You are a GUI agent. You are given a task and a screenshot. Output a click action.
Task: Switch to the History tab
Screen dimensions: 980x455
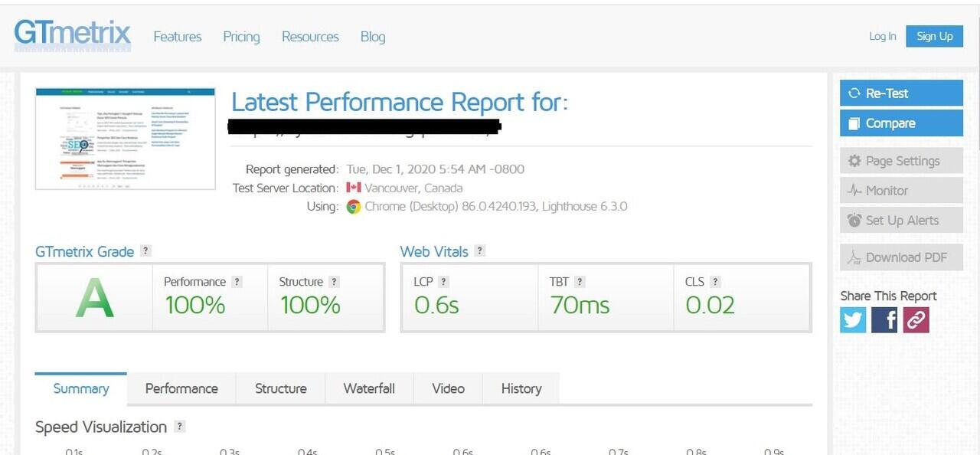(x=521, y=388)
